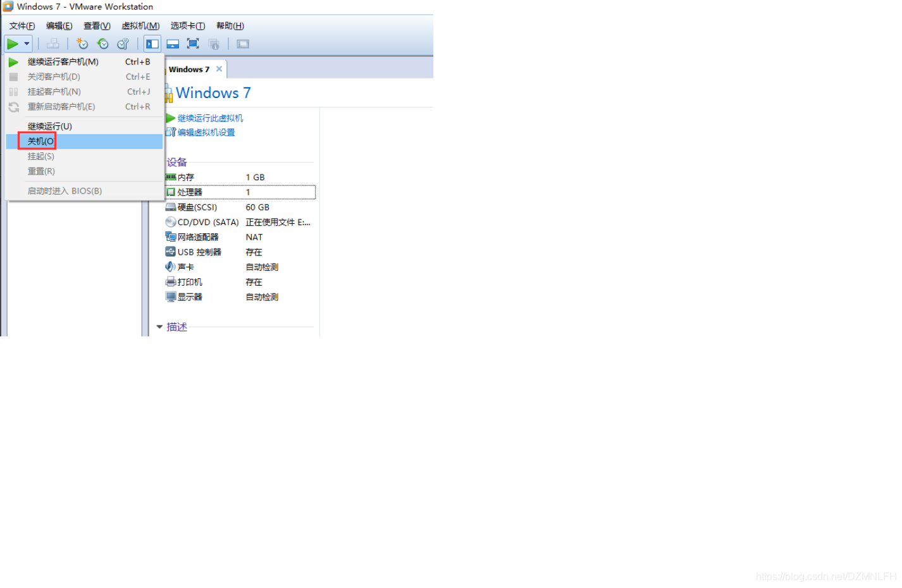Click the display monitor icon
902x588 pixels.
[x=171, y=297]
